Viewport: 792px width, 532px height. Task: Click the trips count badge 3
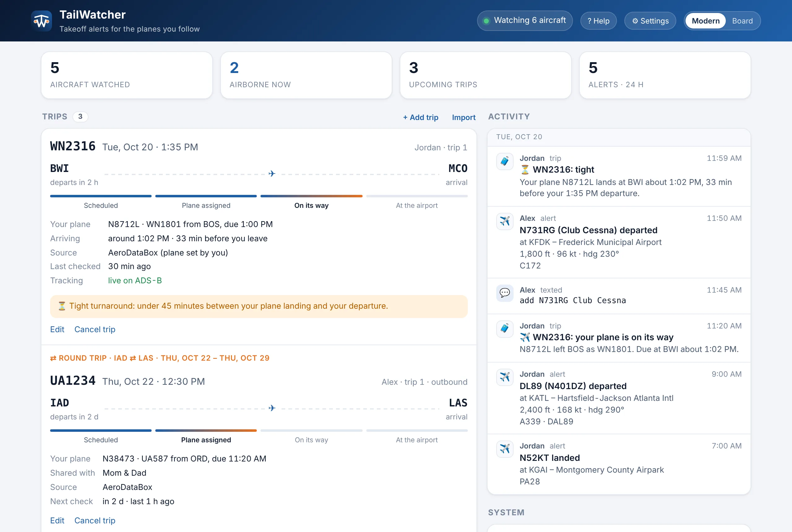[x=80, y=117]
